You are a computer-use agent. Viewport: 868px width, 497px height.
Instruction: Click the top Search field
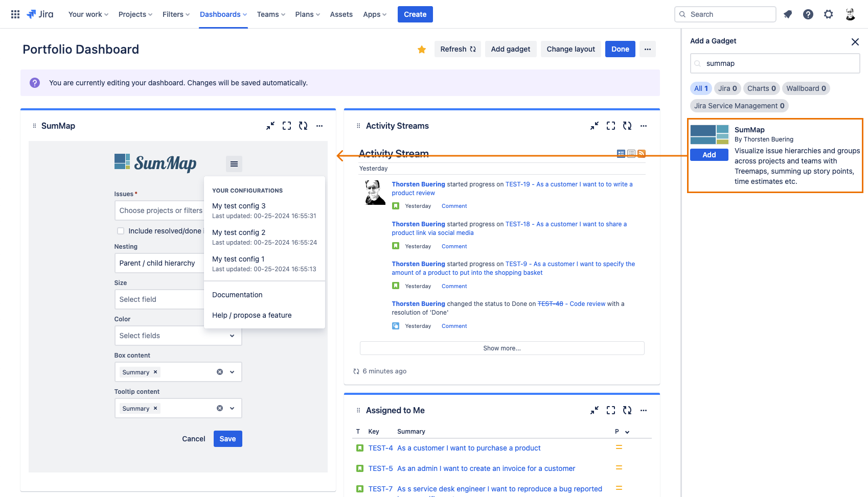(x=725, y=14)
